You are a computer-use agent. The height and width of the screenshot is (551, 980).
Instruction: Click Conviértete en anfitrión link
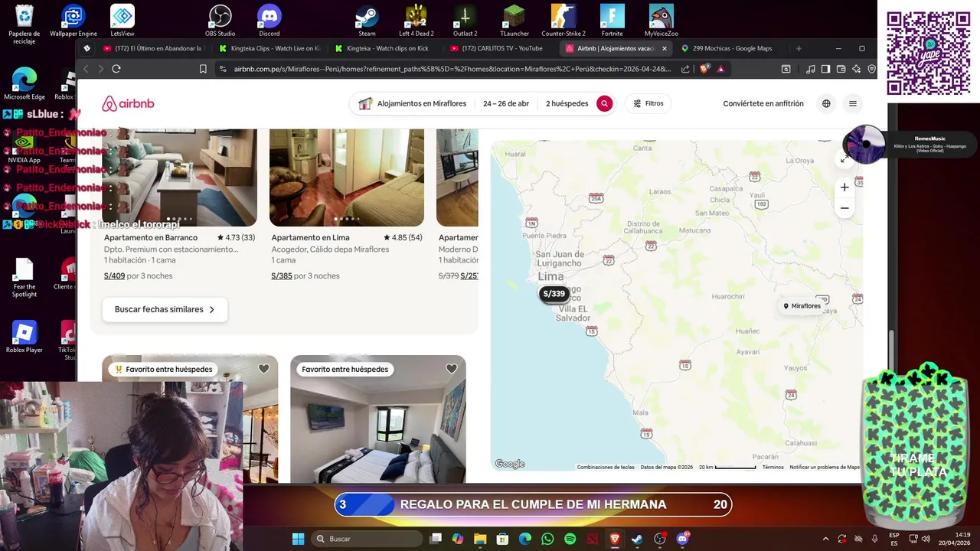(763, 103)
